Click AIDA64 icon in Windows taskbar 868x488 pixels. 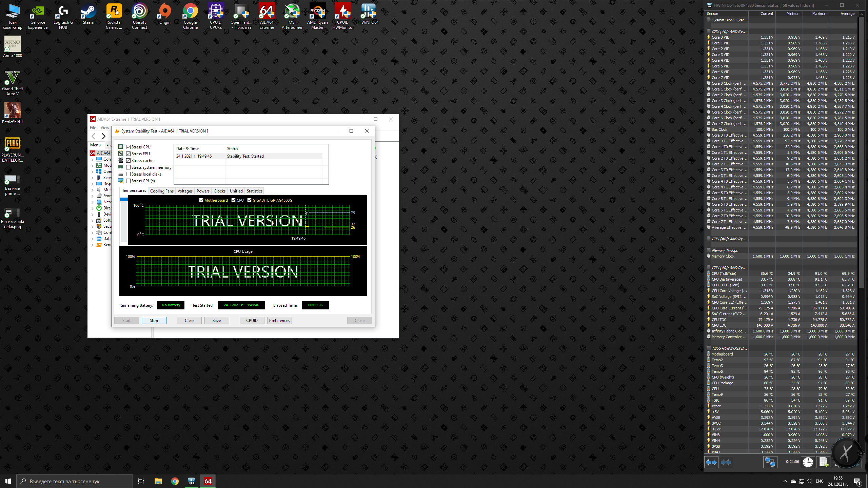click(x=208, y=481)
